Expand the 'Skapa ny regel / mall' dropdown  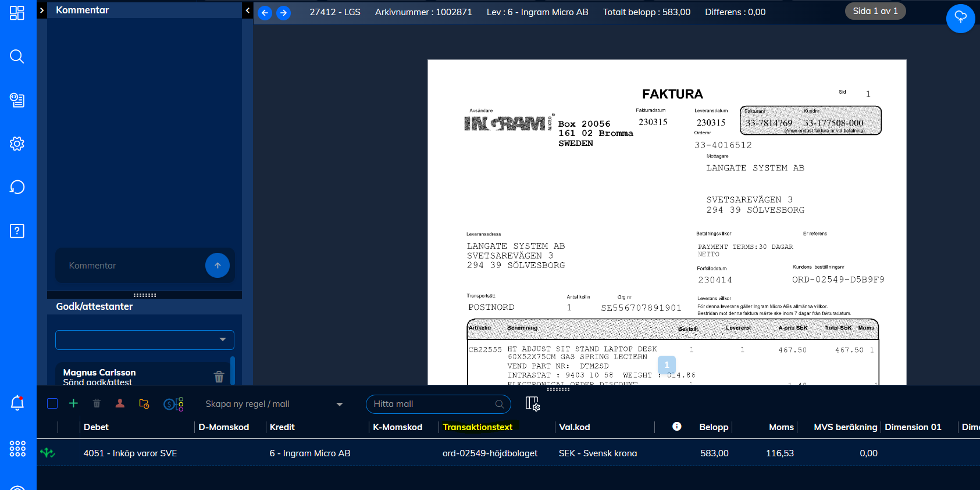pyautogui.click(x=339, y=404)
